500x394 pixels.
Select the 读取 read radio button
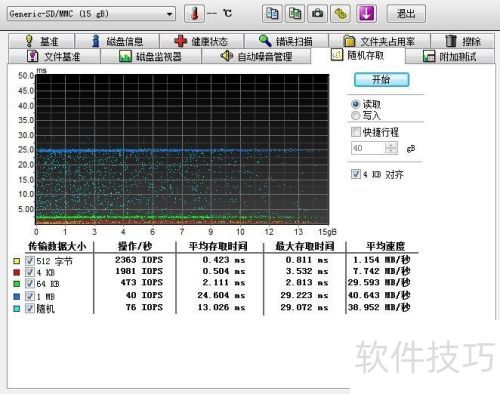pyautogui.click(x=356, y=104)
